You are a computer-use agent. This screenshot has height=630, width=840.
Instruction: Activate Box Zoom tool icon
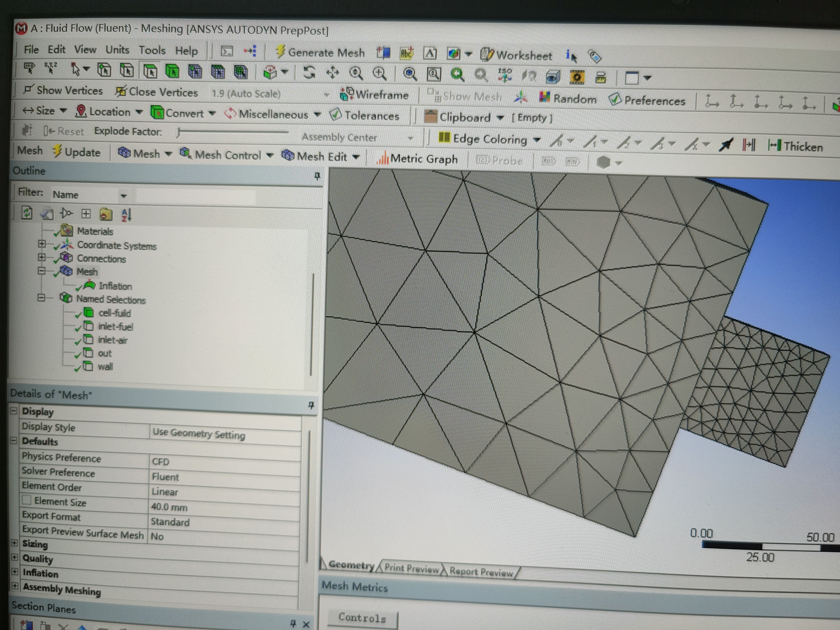coord(380,74)
